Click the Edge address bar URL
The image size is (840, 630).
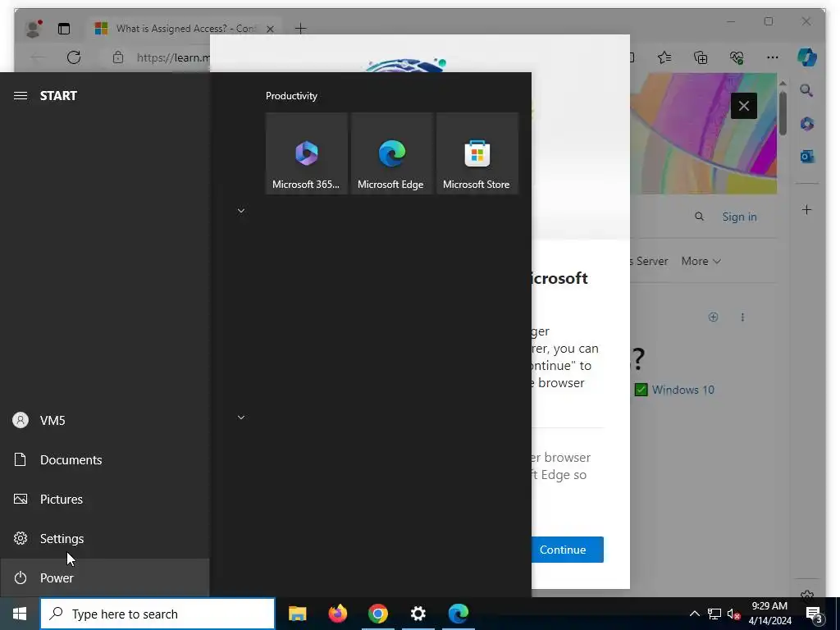(x=172, y=57)
